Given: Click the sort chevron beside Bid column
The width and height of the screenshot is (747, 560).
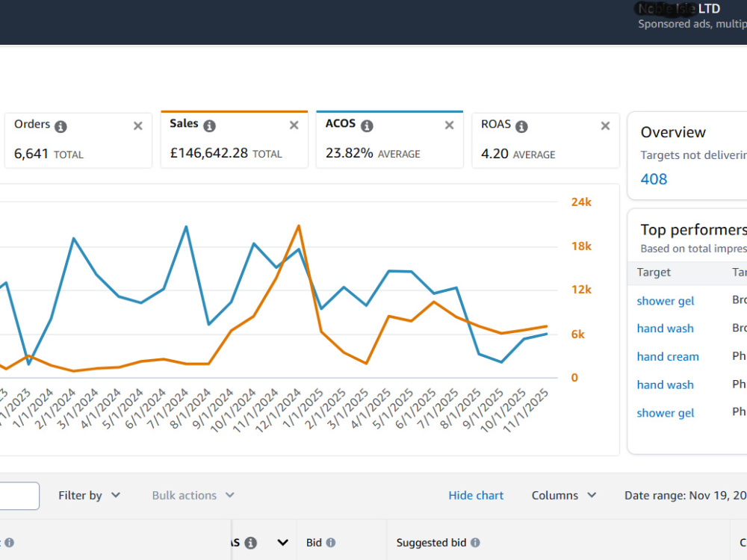Looking at the screenshot, I should (283, 542).
